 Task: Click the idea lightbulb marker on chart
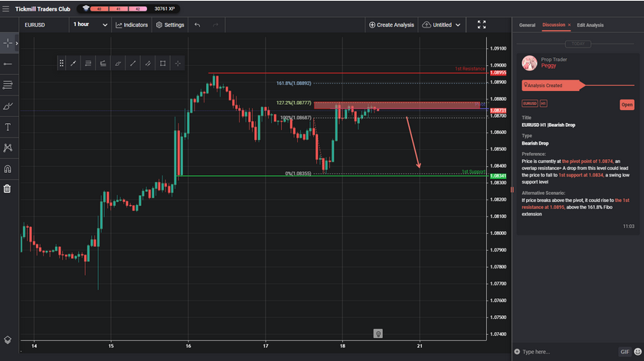pos(378,333)
